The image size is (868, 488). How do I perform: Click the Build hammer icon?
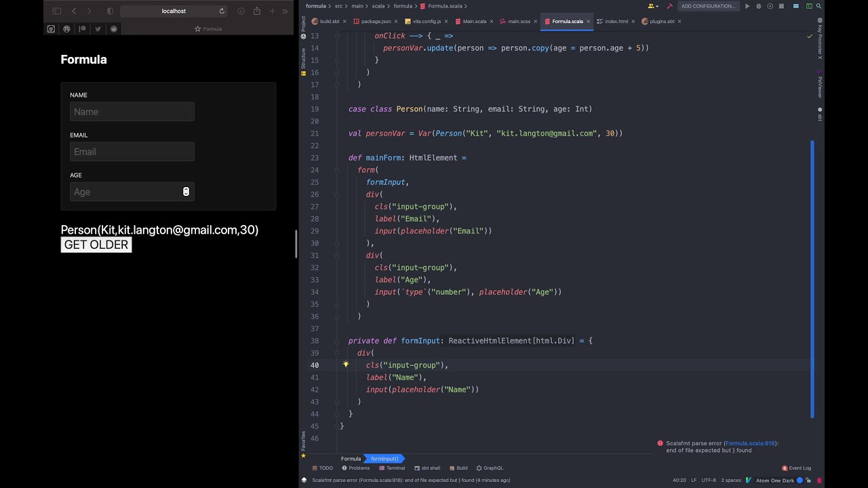(x=670, y=6)
